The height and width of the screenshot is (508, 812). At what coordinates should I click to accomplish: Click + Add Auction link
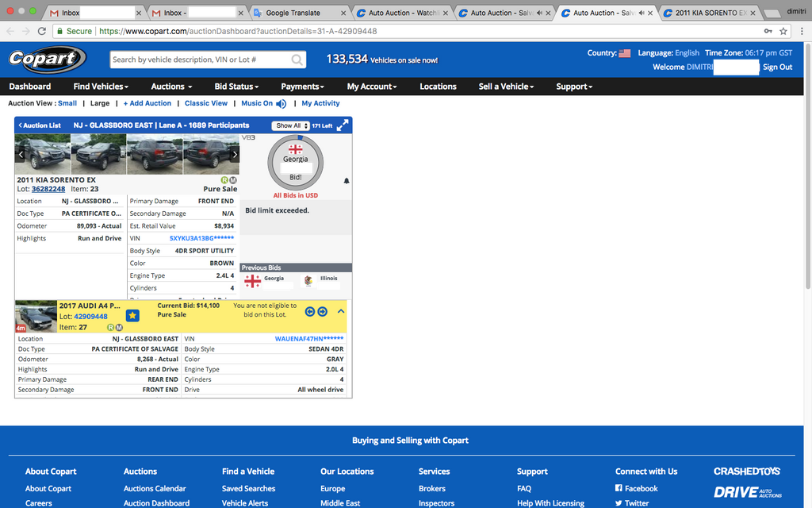click(x=147, y=103)
